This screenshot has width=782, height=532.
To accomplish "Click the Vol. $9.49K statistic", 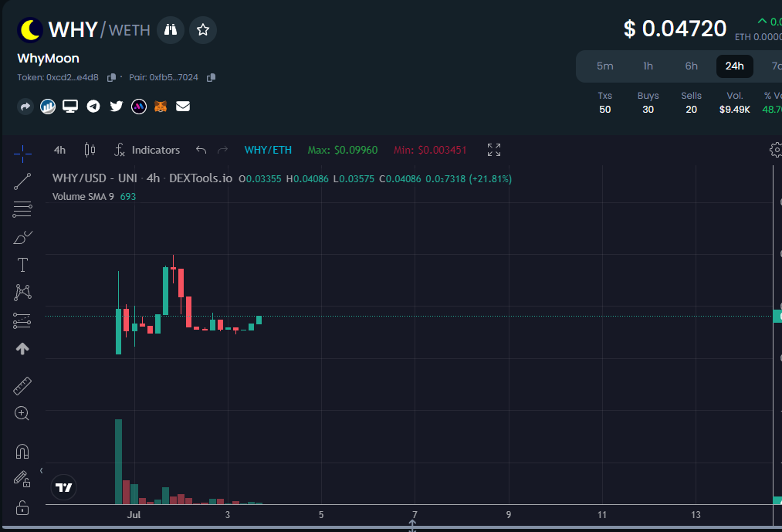I will (735, 103).
